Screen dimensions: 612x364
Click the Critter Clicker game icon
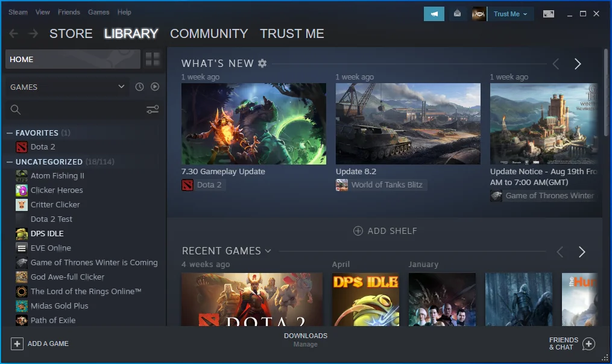22,204
